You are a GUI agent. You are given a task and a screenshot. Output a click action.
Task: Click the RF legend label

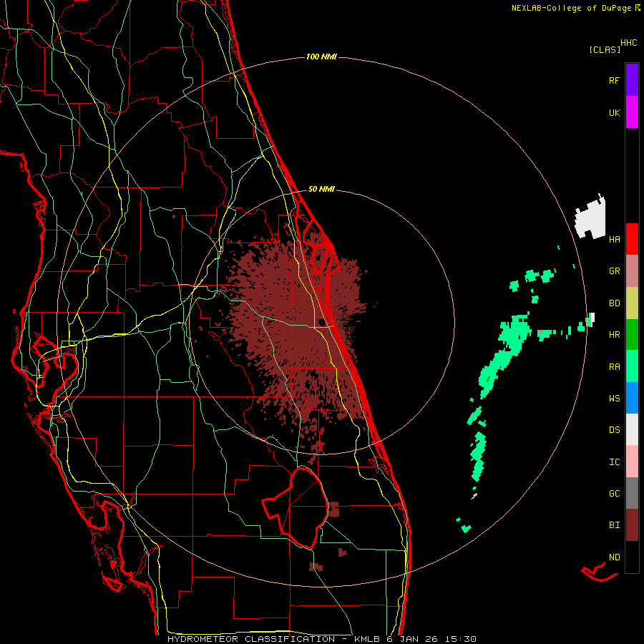pyautogui.click(x=614, y=80)
